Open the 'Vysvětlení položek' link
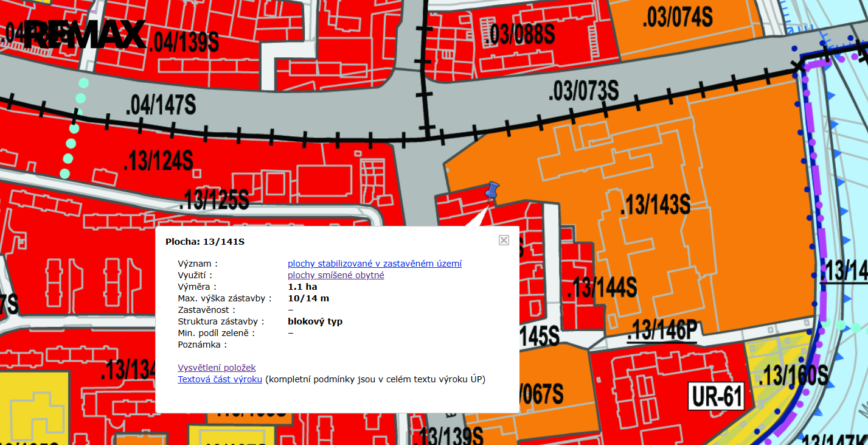Screen dimensions: 868x445 pyautogui.click(x=217, y=368)
